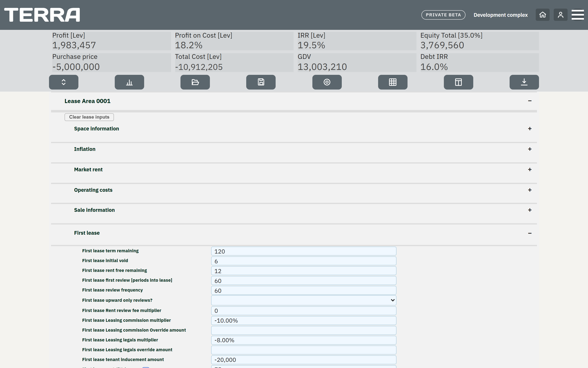
Task: Click the layout panel toolbar button
Action: (459, 82)
